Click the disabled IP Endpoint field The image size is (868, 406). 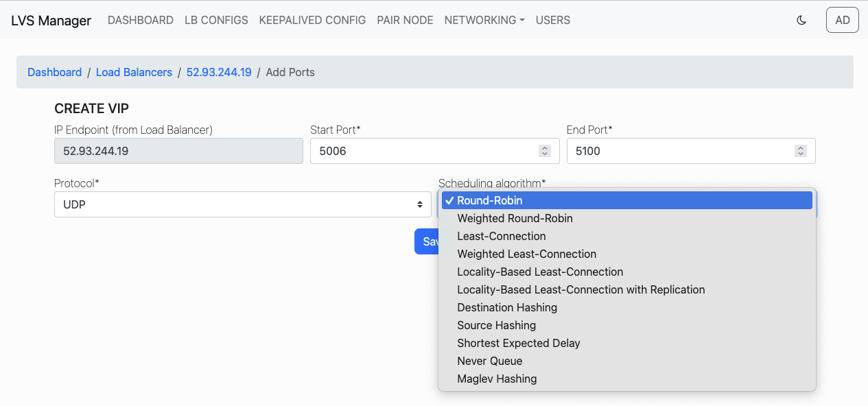(x=178, y=151)
